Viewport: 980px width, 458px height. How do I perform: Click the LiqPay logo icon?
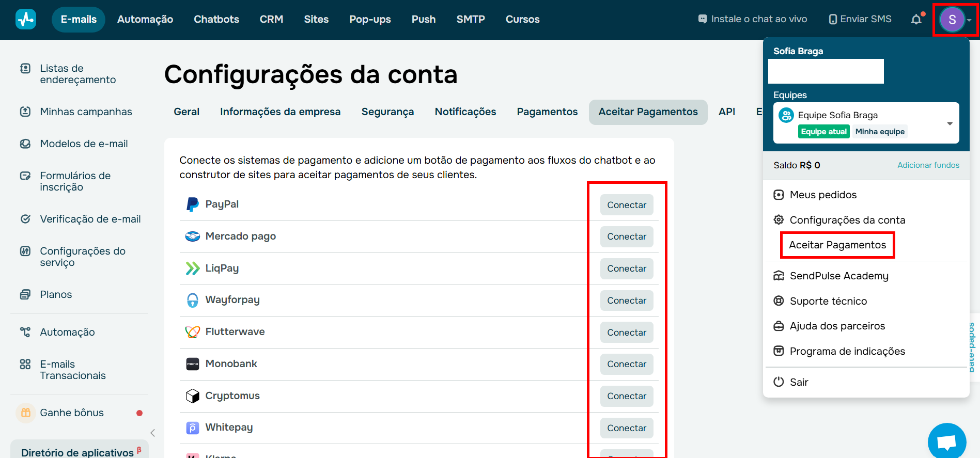point(193,269)
